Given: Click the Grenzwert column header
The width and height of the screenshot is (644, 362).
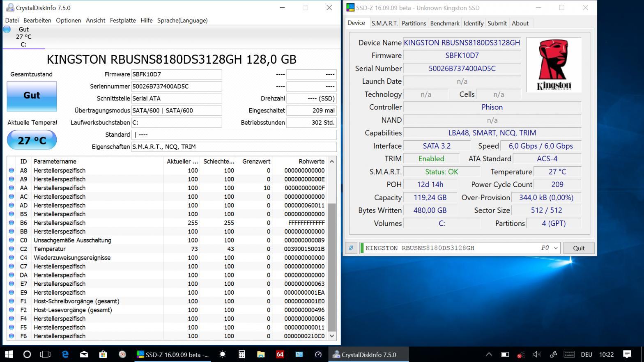Looking at the screenshot, I should tap(254, 161).
